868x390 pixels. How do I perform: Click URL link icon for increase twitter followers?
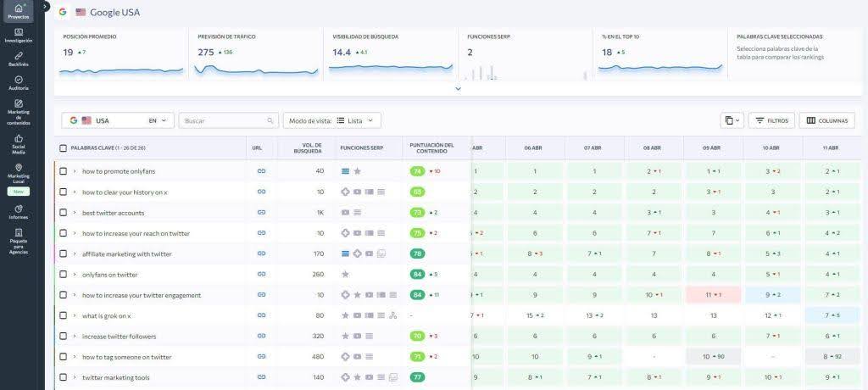pos(261,337)
